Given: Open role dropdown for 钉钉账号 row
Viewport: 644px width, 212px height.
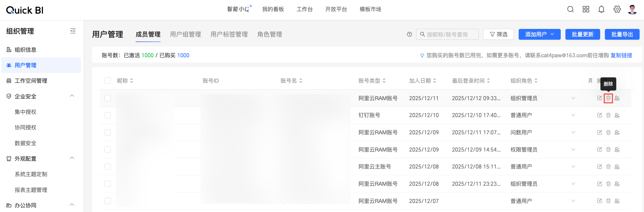Looking at the screenshot, I should pyautogui.click(x=573, y=115).
